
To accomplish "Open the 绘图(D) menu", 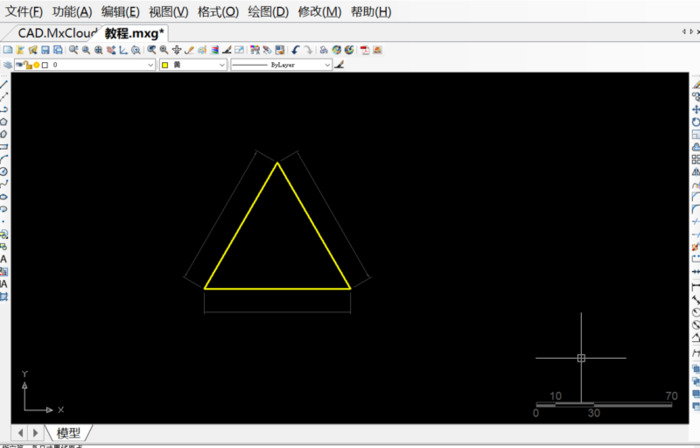I will (x=267, y=12).
